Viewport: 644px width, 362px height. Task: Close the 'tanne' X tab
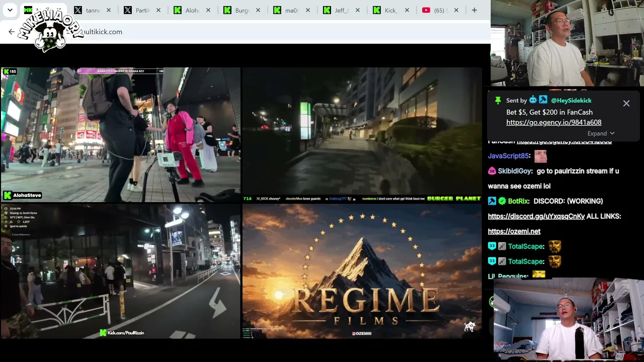tap(108, 10)
